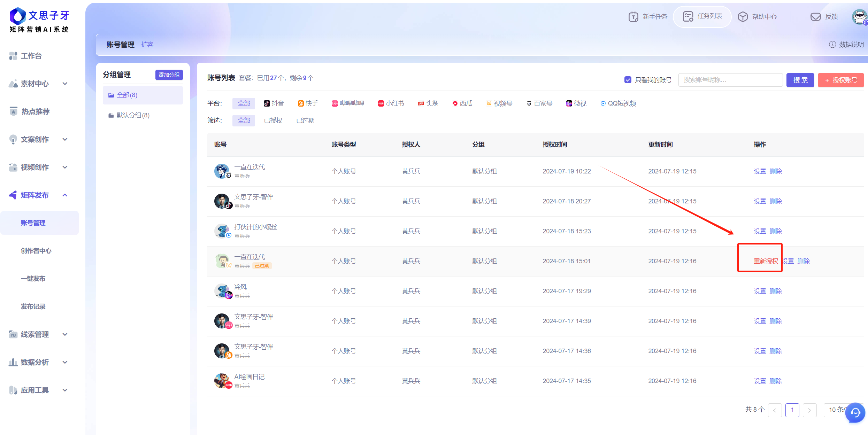The width and height of the screenshot is (868, 435).
Task: Click the 矩阵发布 megaphone icon
Action: click(x=13, y=195)
